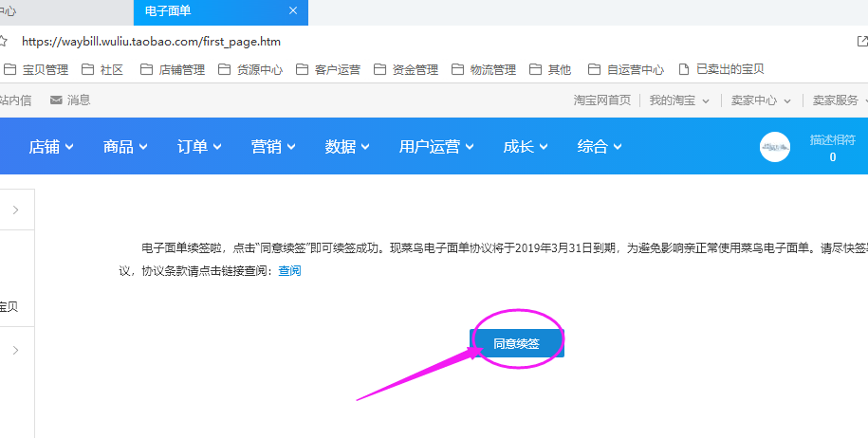Screen dimensions: 868x438
Task: Click the round shop avatar image
Action: [x=775, y=147]
